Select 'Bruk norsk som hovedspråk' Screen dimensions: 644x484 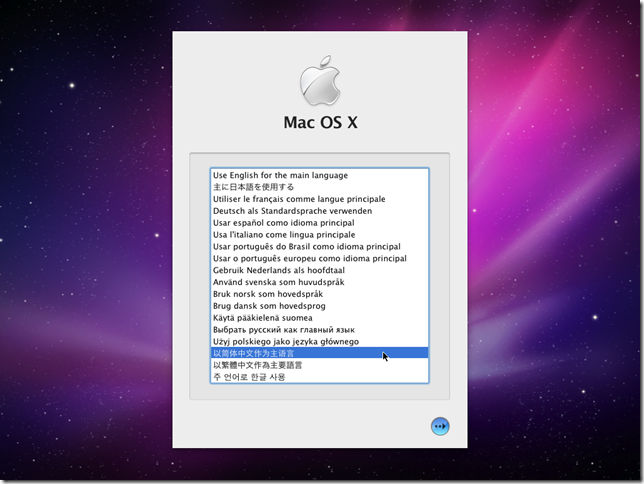320,294
